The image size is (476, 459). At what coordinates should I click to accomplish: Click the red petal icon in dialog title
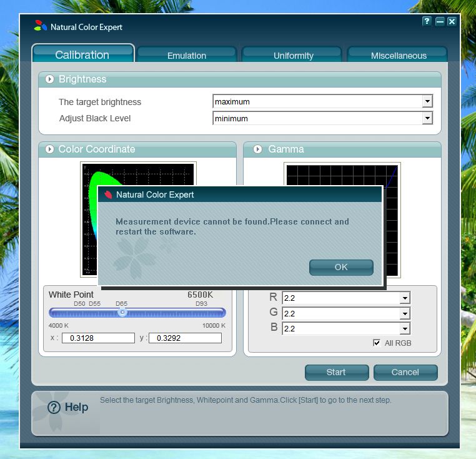108,194
